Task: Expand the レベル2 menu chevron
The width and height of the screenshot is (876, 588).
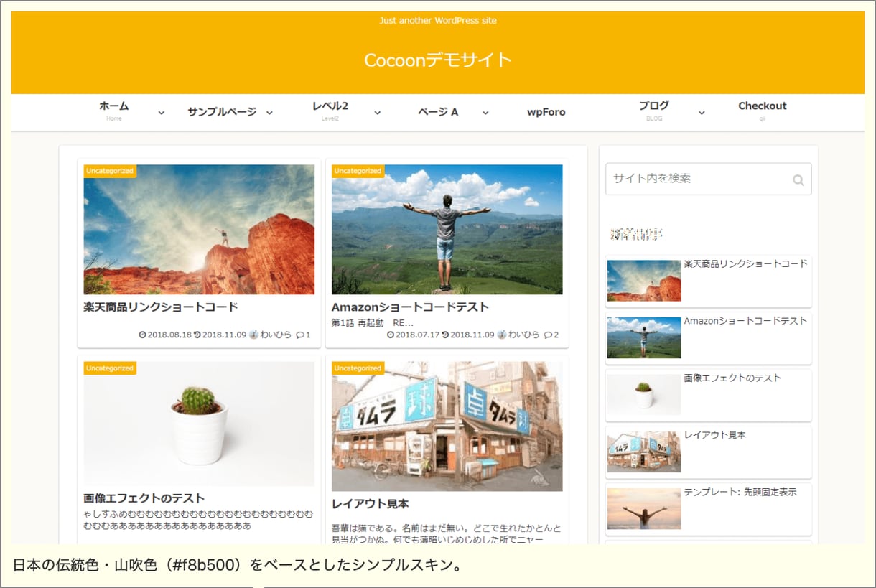Action: [x=378, y=113]
